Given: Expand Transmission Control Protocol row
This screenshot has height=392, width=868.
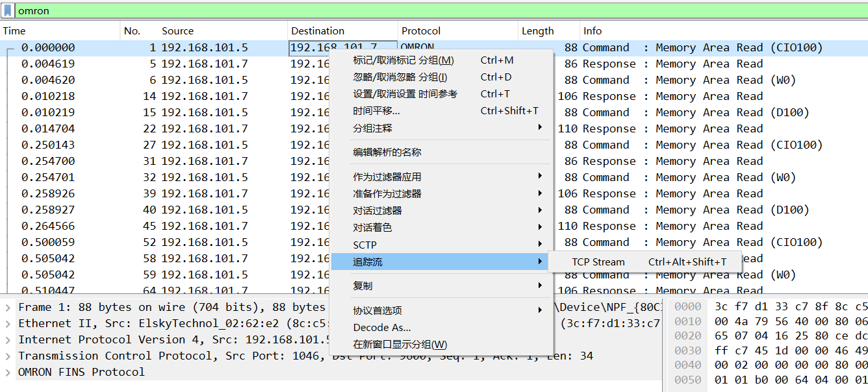Looking at the screenshot, I should point(7,356).
